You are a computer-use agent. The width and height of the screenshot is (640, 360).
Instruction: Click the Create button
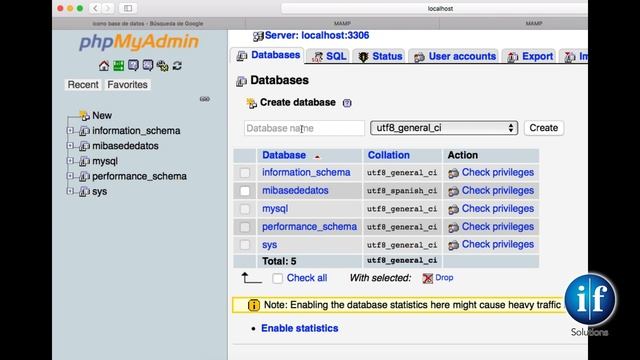pos(544,128)
